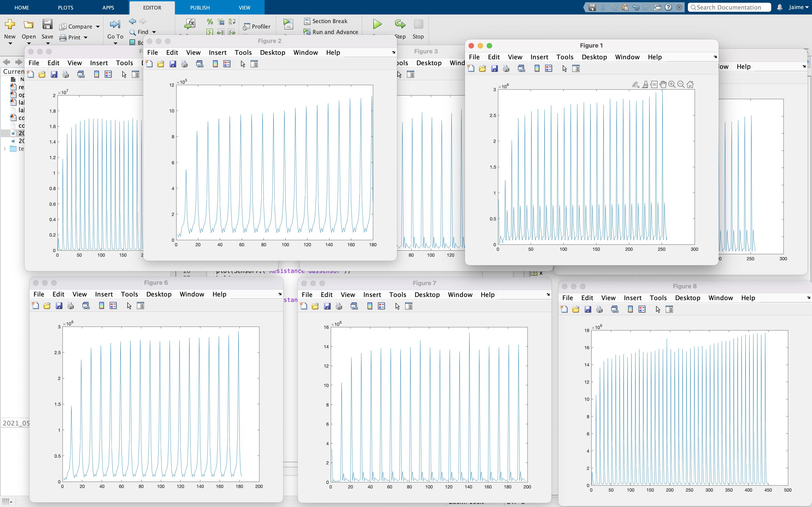Activate the pan hand tool in Figure 1
Viewport: 812px width, 507px height.
(x=663, y=84)
